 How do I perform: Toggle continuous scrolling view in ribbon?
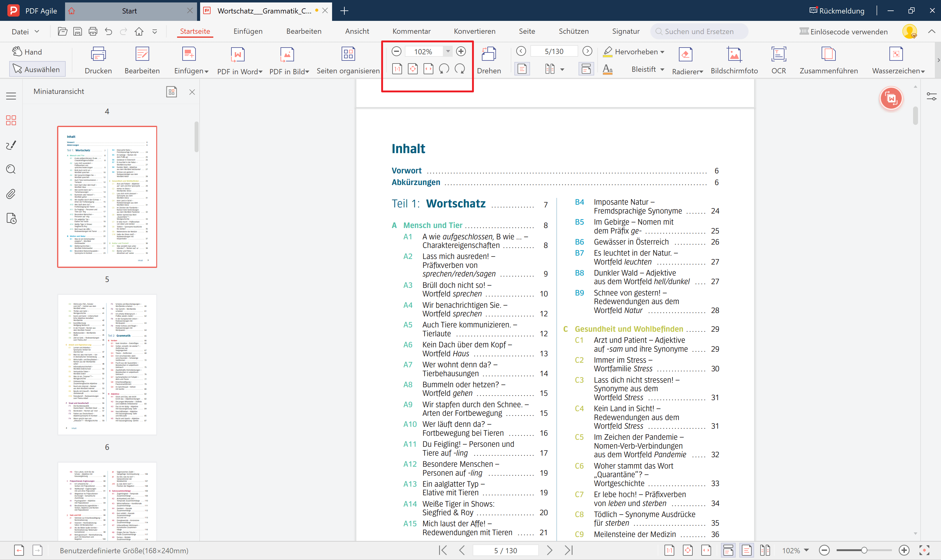586,69
